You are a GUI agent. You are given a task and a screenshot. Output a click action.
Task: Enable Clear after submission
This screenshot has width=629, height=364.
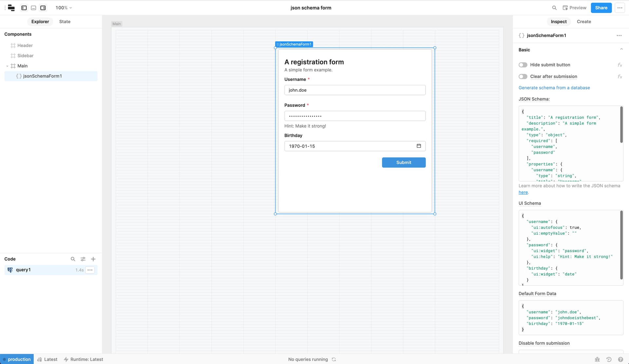coord(523,76)
